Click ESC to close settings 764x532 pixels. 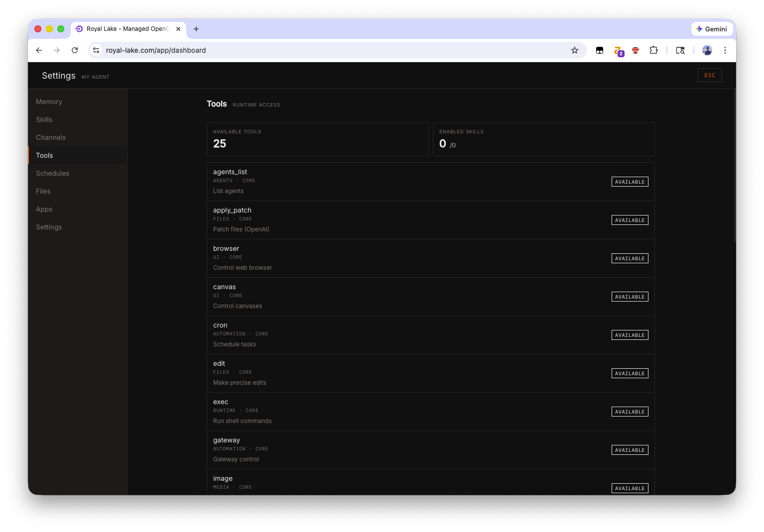[x=710, y=75]
